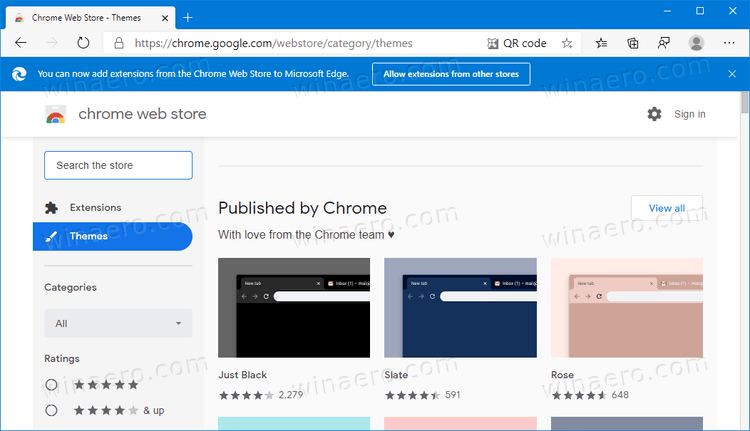Go back using the browser back arrow
Viewport: 750px width, 431px height.
point(21,43)
